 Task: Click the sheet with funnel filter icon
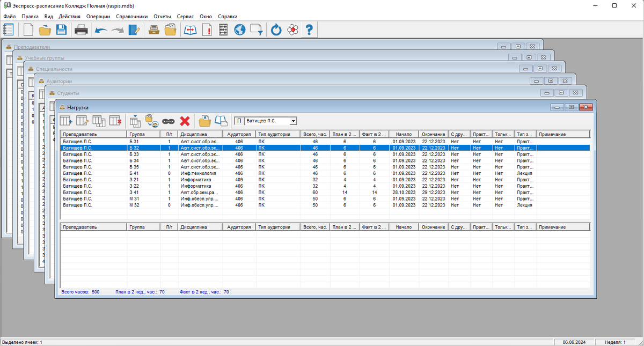click(257, 30)
